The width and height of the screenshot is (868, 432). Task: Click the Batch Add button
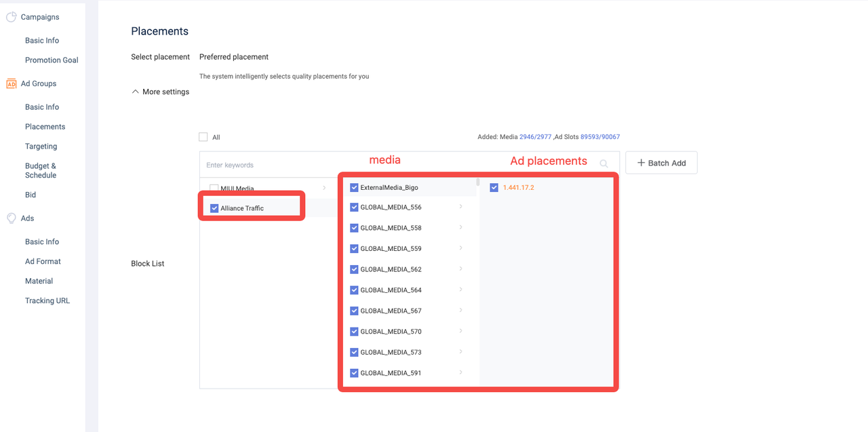pos(661,163)
